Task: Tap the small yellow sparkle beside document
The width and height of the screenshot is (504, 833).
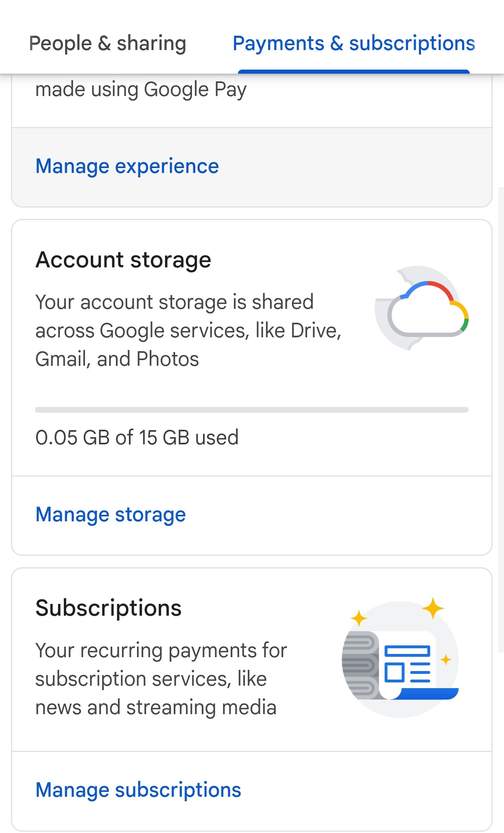Action: point(446,659)
